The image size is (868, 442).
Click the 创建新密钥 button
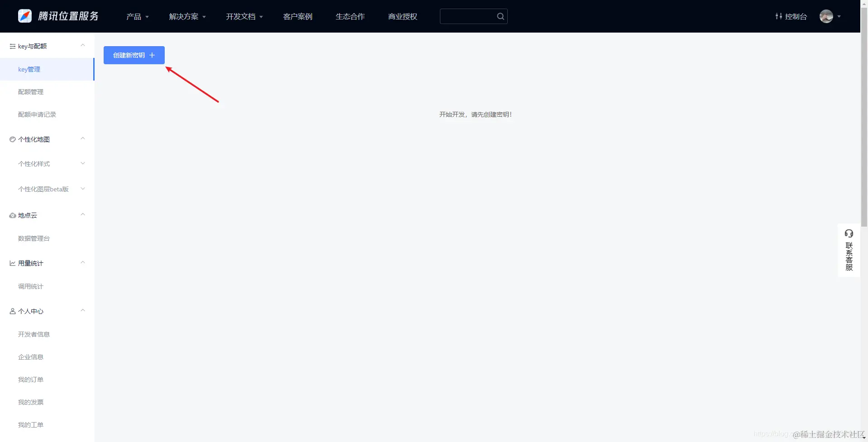click(134, 55)
